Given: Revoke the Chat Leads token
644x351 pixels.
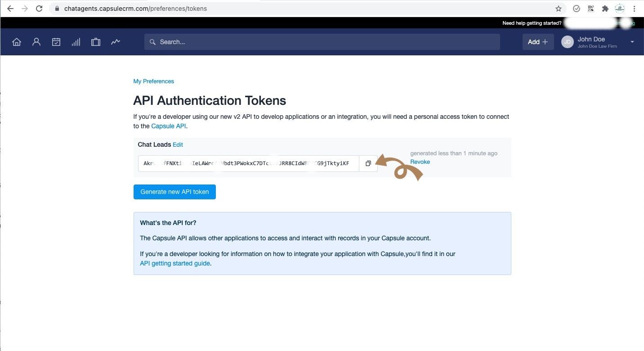Looking at the screenshot, I should click(420, 162).
